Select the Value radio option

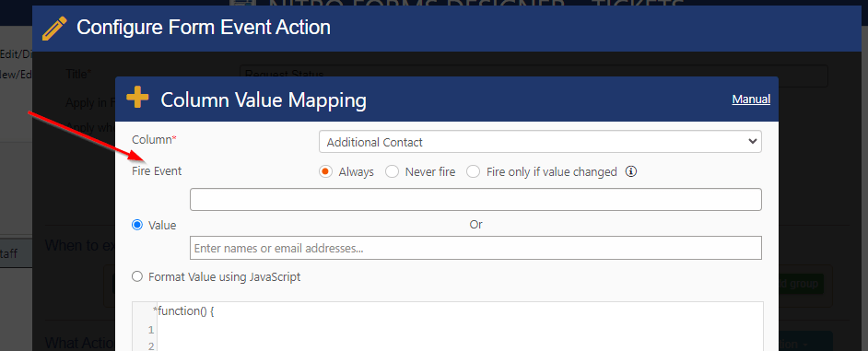[x=136, y=226]
